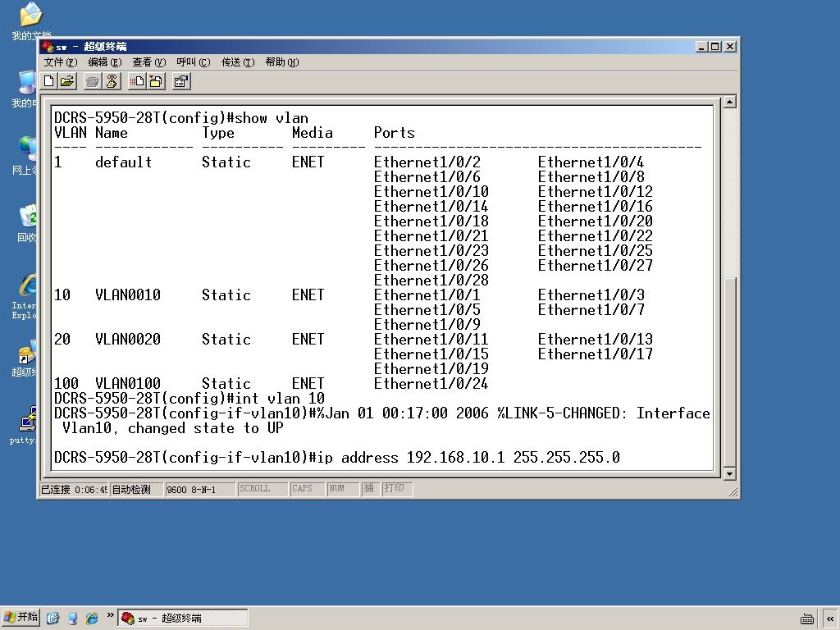Click the NUM indicator in status bar
Viewport: 840px width, 630px height.
342,489
